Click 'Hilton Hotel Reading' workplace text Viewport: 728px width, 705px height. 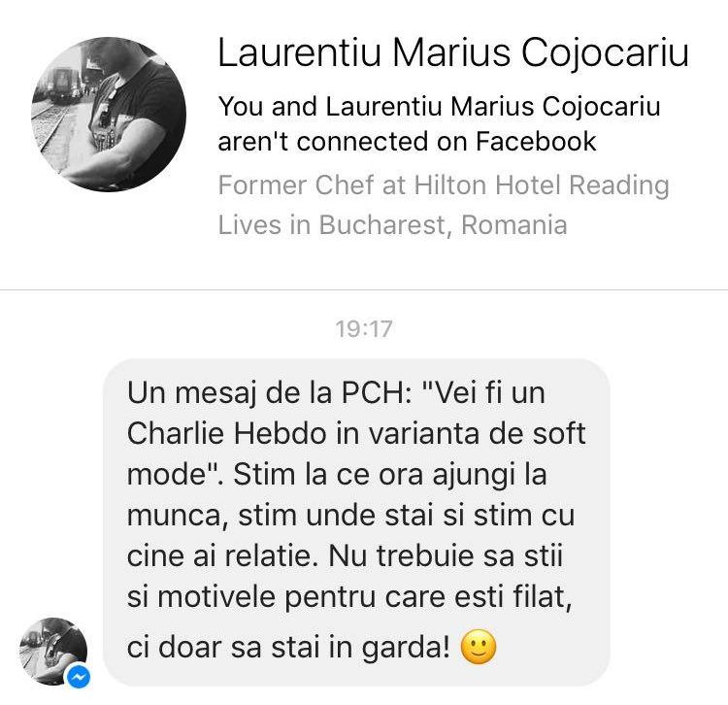pos(542,185)
